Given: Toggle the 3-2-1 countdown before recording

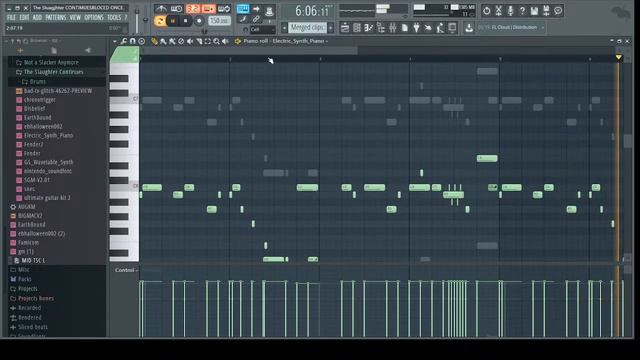Looking at the screenshot, I should (x=193, y=9).
